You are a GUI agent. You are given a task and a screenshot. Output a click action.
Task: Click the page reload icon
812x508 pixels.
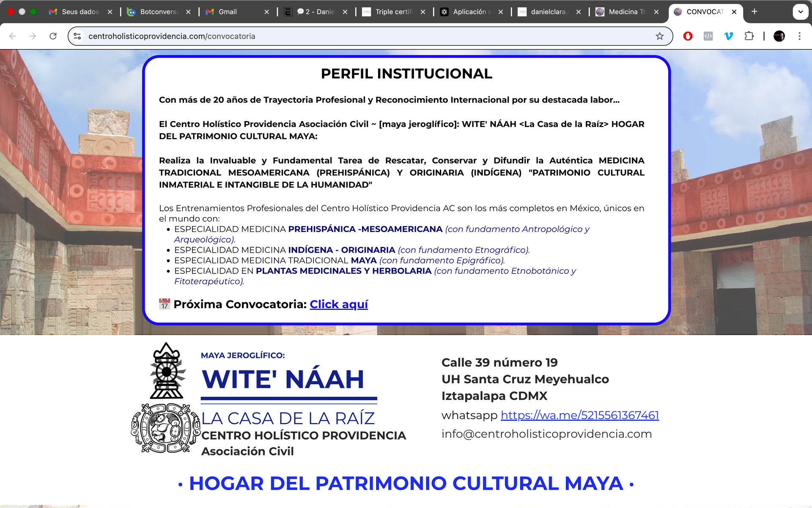[x=53, y=36]
